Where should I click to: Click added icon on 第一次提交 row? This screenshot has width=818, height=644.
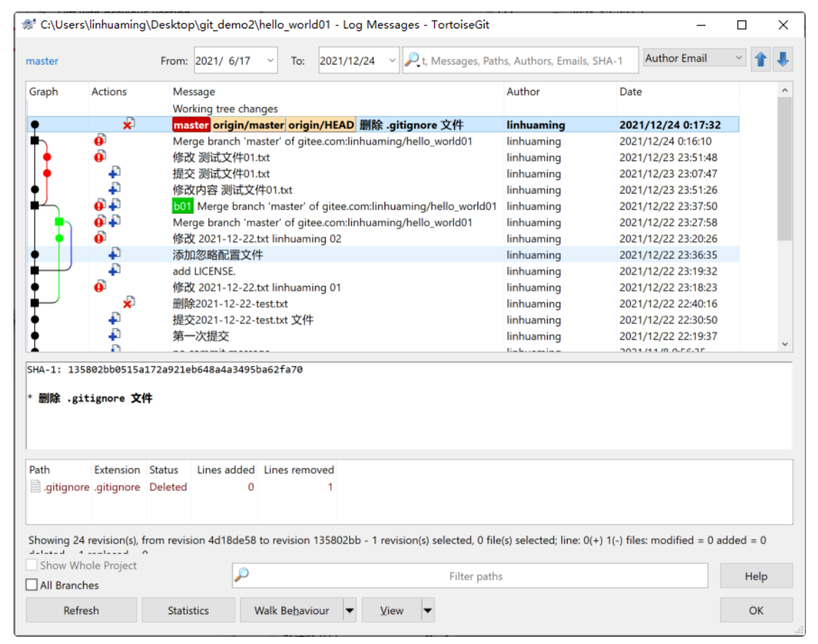(114, 335)
